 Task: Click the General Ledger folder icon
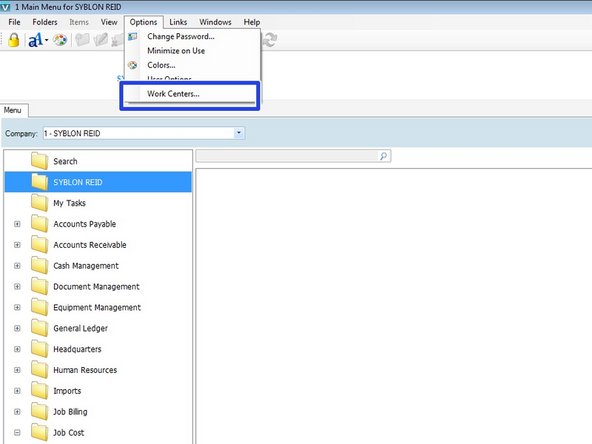[39, 328]
